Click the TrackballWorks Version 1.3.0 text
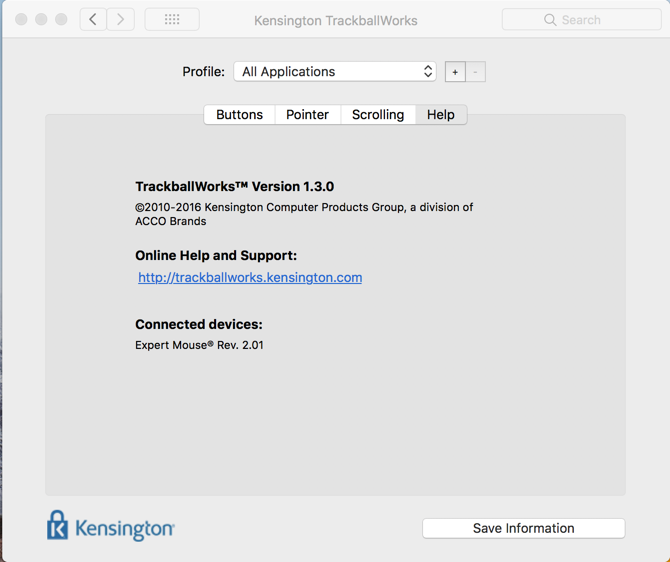The height and width of the screenshot is (562, 670). coord(235,186)
